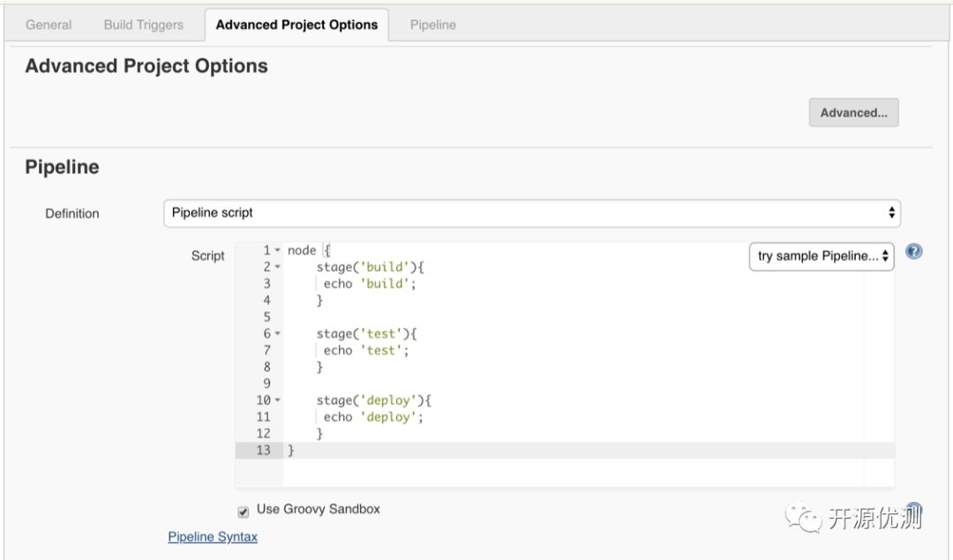The width and height of the screenshot is (953, 560).
Task: Open the Pipeline Syntax link
Action: click(213, 536)
